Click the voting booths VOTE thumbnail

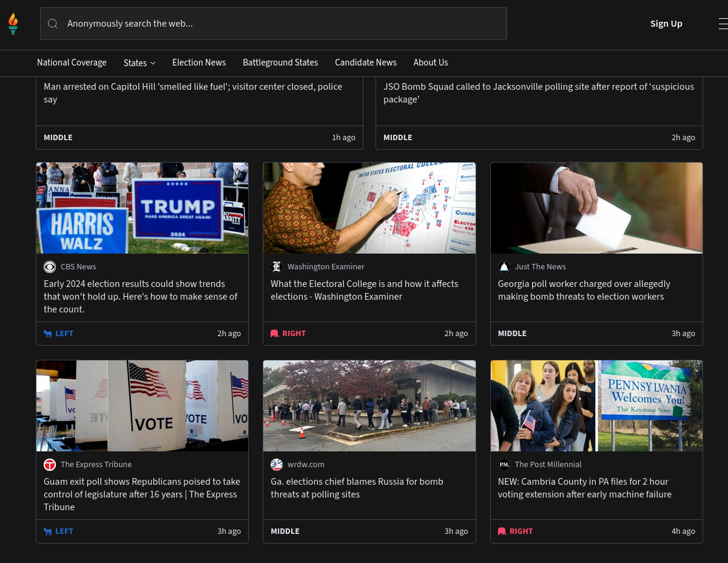[142, 406]
